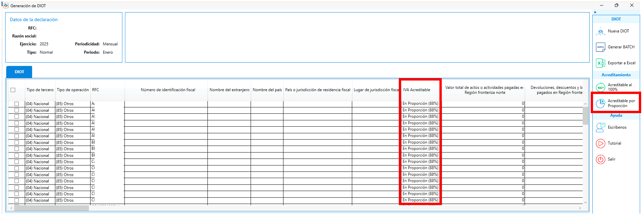Export the table with Exportar a Excel

616,63
